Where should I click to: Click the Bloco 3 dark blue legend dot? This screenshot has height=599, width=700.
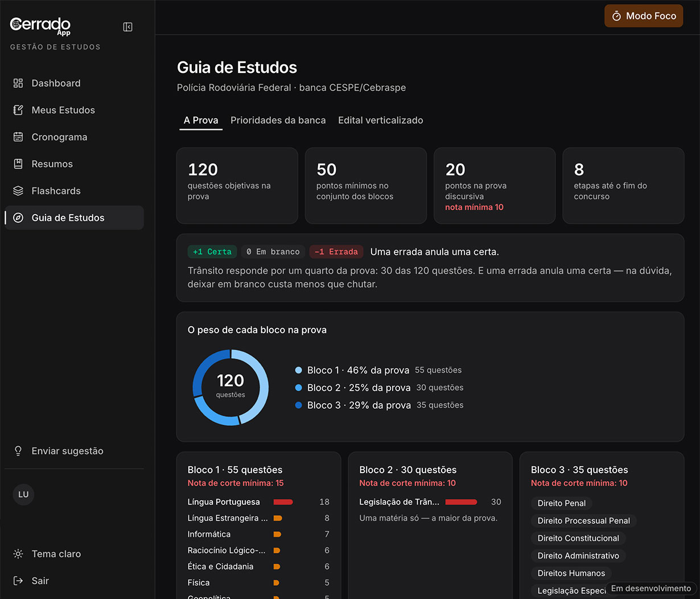[x=299, y=405]
